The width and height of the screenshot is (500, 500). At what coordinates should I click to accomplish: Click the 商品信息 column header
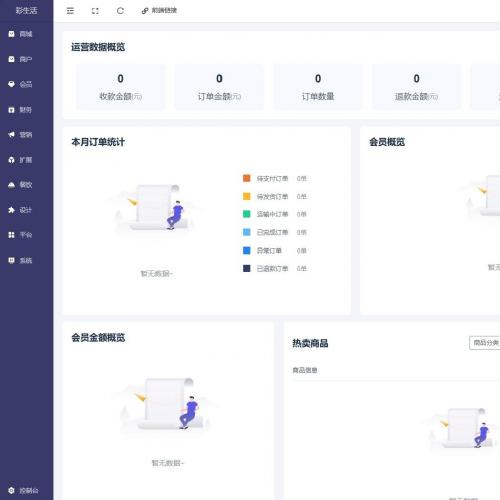pos(305,370)
